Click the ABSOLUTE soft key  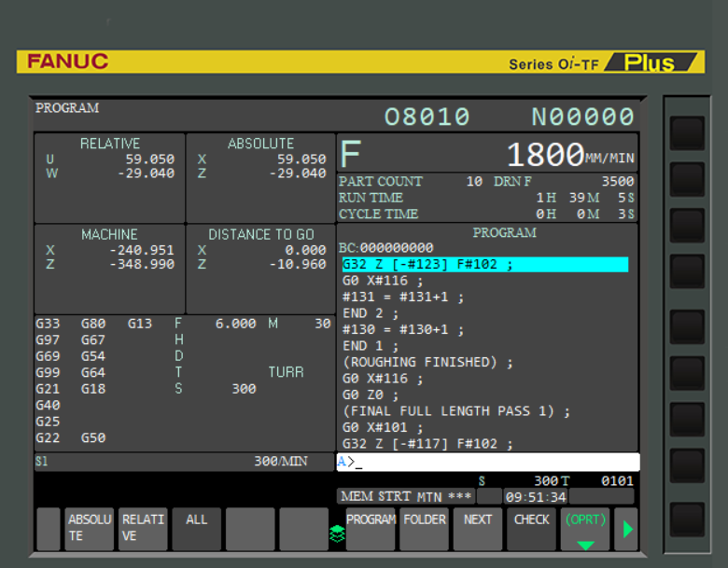click(90, 529)
